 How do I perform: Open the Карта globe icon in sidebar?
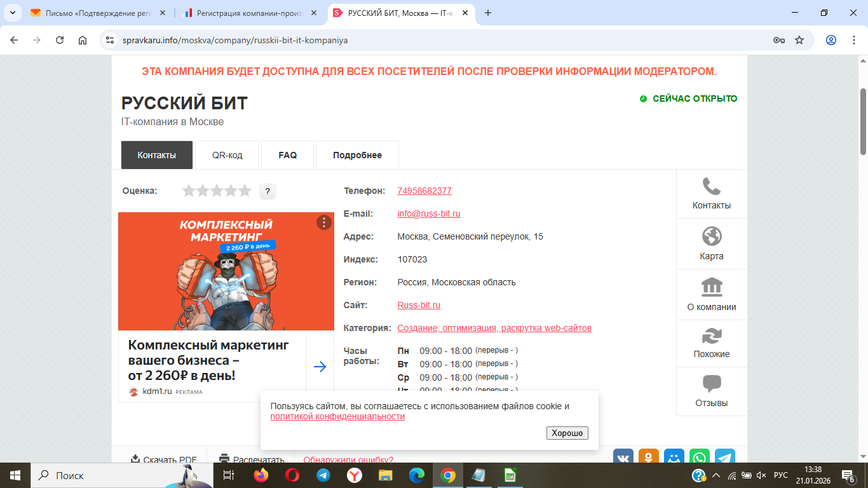click(x=711, y=236)
